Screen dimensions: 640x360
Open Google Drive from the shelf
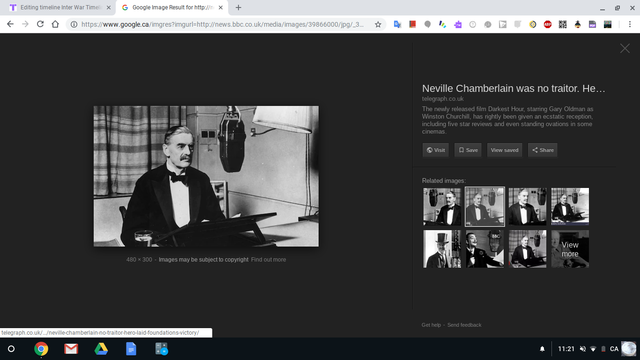coord(101,349)
